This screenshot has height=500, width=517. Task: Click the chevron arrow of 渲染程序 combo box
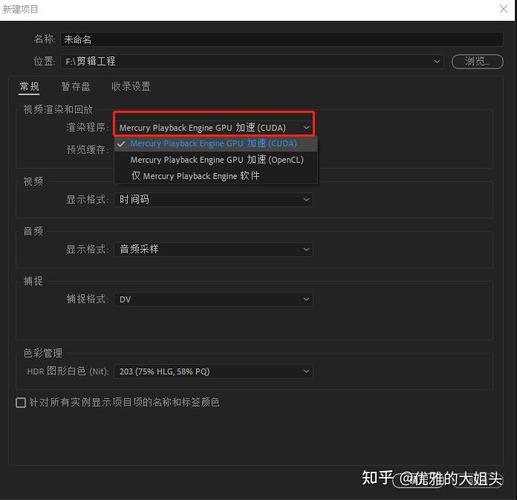306,128
